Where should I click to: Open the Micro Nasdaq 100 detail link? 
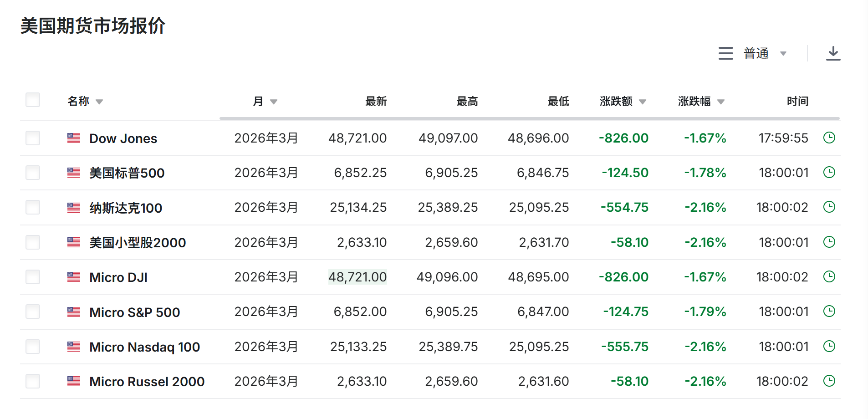pos(144,346)
